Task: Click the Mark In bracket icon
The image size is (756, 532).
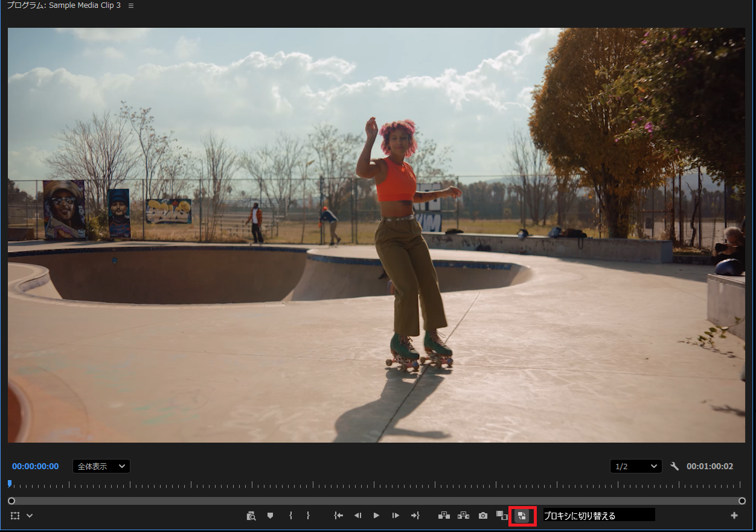Action: coord(290,516)
